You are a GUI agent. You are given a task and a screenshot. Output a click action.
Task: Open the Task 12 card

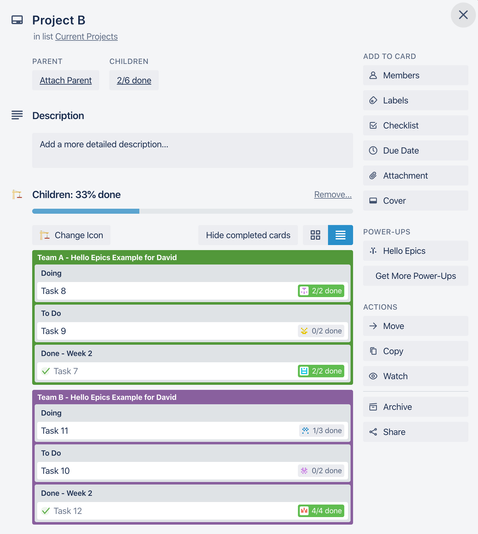click(192, 511)
